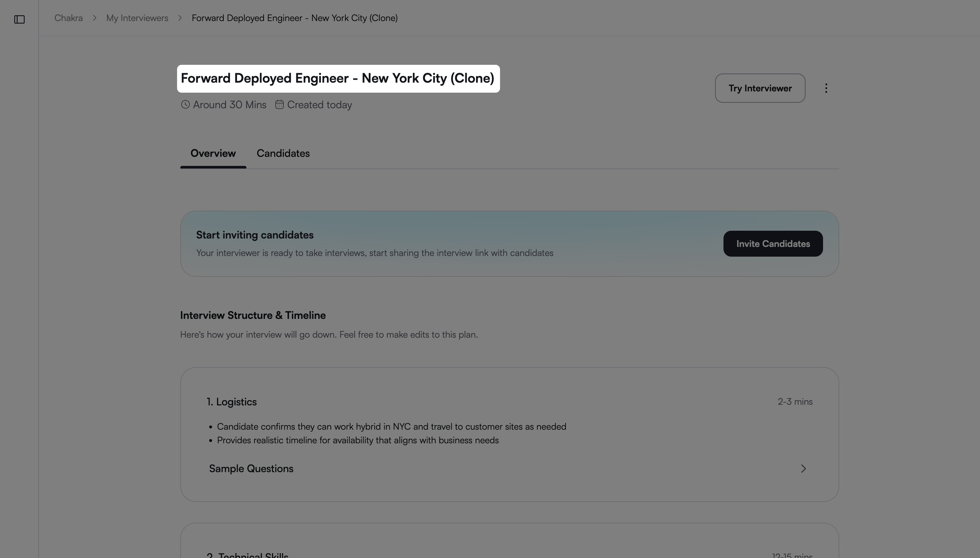This screenshot has width=980, height=558.
Task: Go to the Chakra breadcrumb link
Action: (68, 18)
